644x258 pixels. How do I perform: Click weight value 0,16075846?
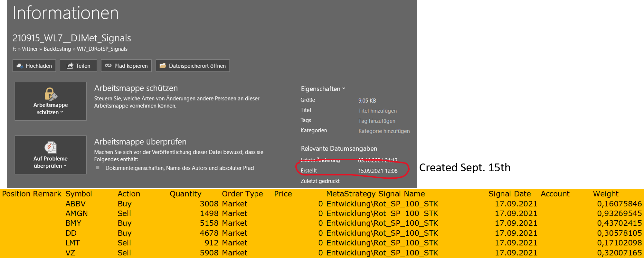point(620,204)
